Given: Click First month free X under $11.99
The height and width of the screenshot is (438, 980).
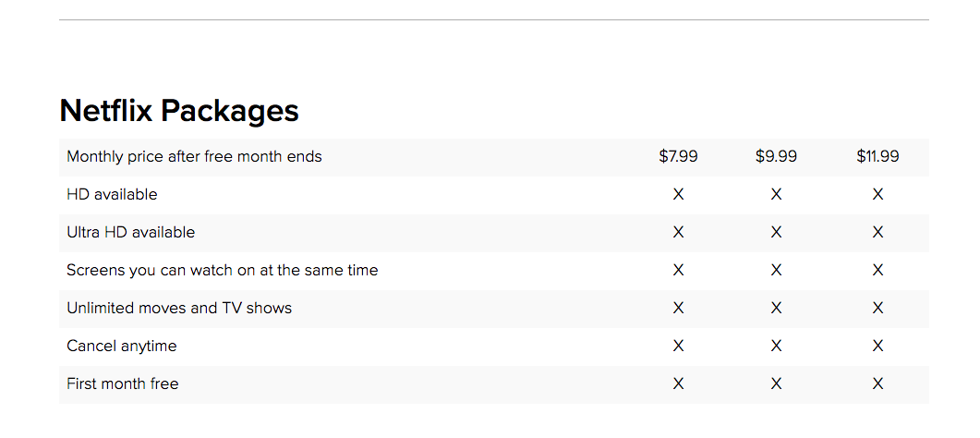Looking at the screenshot, I should pyautogui.click(x=877, y=383).
